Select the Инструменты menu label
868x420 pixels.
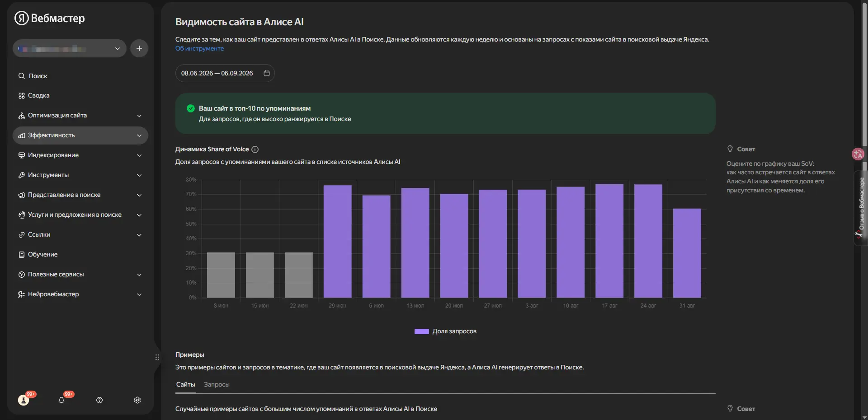click(x=48, y=175)
